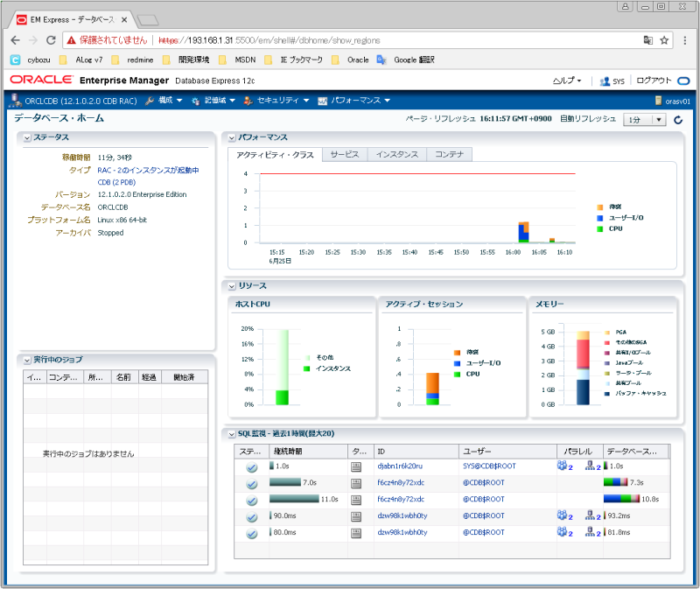The image size is (700, 589).
Task: Click the page refresh icon beside auto-refresh
Action: [x=678, y=120]
